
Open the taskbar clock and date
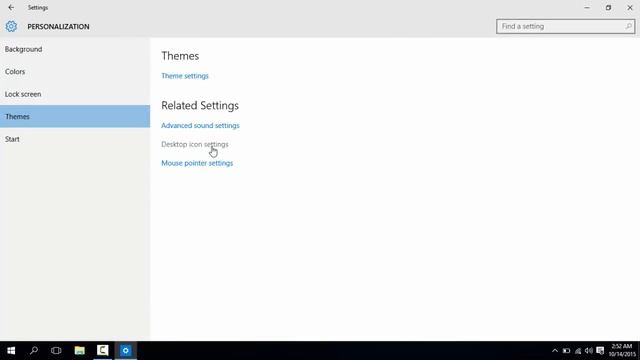pyautogui.click(x=622, y=351)
